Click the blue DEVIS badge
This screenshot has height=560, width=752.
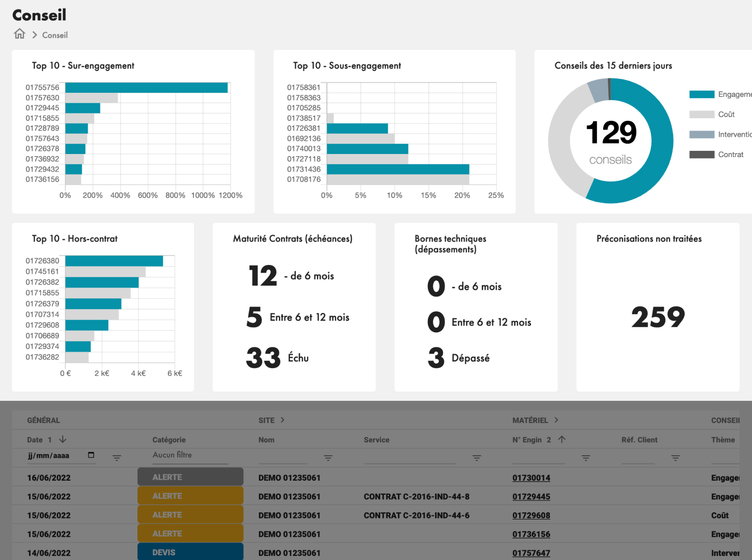(x=190, y=552)
